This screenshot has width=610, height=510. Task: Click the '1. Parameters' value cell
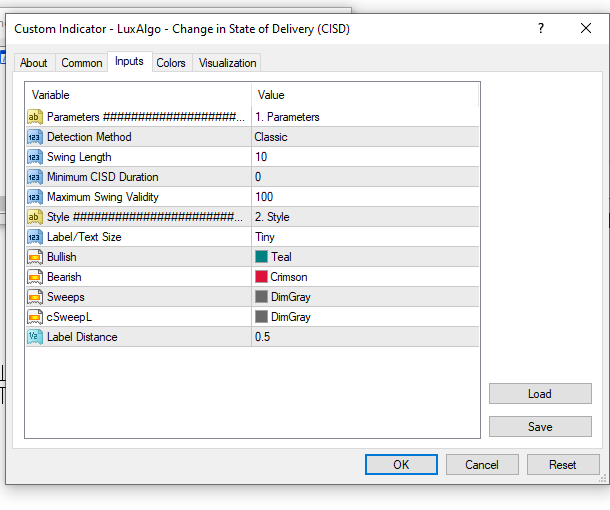(365, 117)
